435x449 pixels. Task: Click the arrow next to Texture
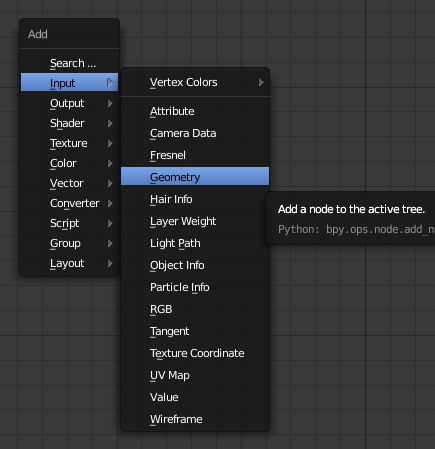point(110,143)
